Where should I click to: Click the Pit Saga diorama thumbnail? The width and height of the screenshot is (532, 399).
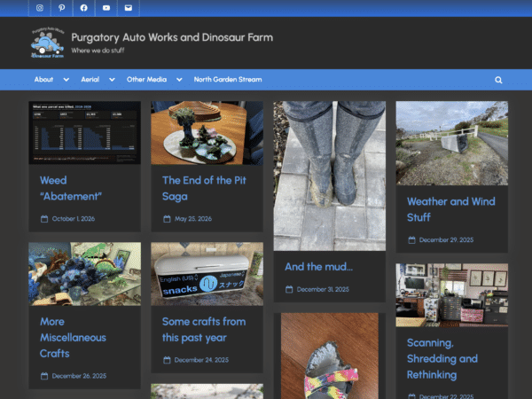pyautogui.click(x=207, y=133)
